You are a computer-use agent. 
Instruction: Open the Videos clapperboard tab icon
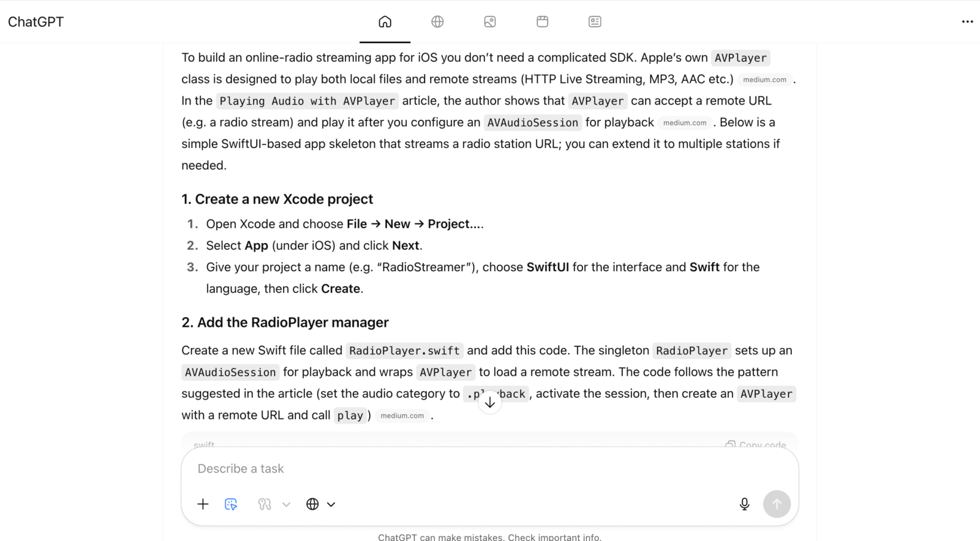click(x=542, y=21)
